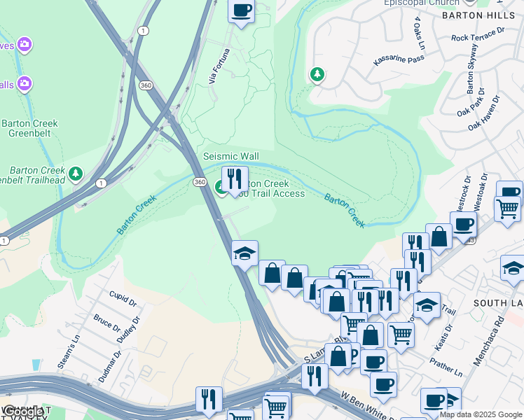Screen dimensions: 524x420
Task: Click the shopping cart marker near Westoak Dr
Action: coord(508,211)
